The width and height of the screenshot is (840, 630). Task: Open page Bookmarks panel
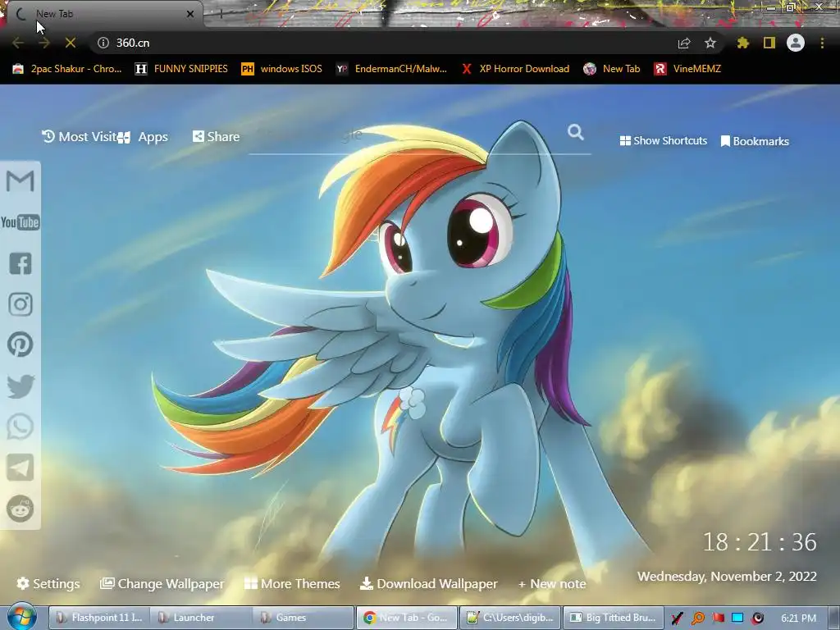755,141
